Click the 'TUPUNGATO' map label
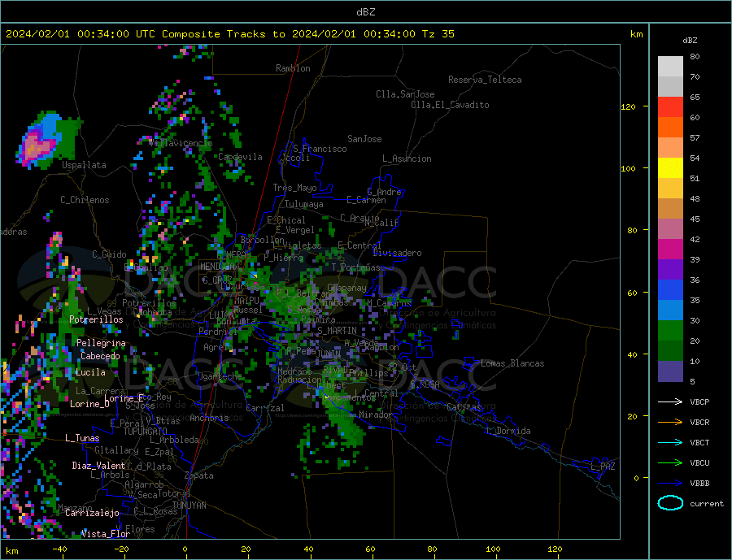The height and width of the screenshot is (560, 732). point(146,432)
